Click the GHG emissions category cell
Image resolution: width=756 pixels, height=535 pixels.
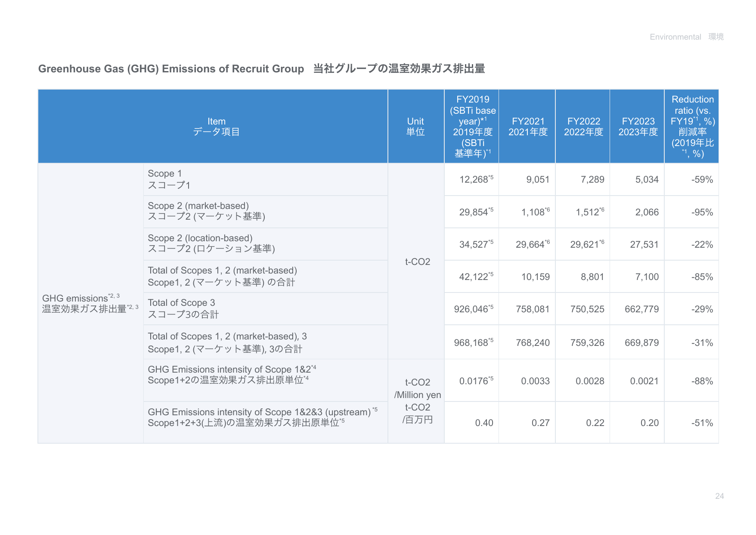pyautogui.click(x=90, y=303)
